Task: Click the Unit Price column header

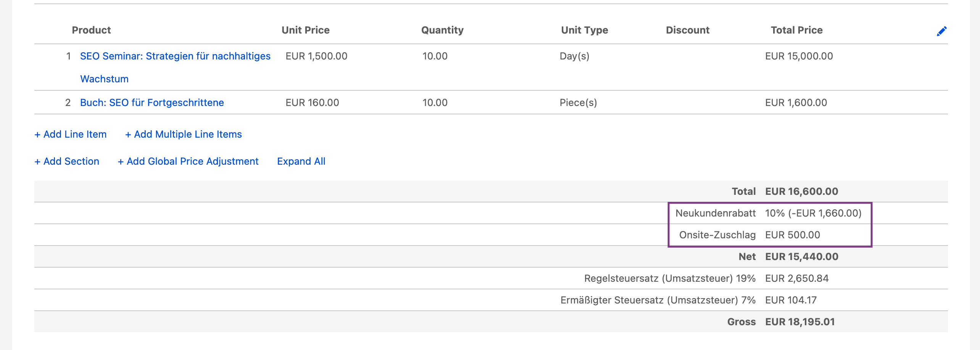Action: coord(305,30)
